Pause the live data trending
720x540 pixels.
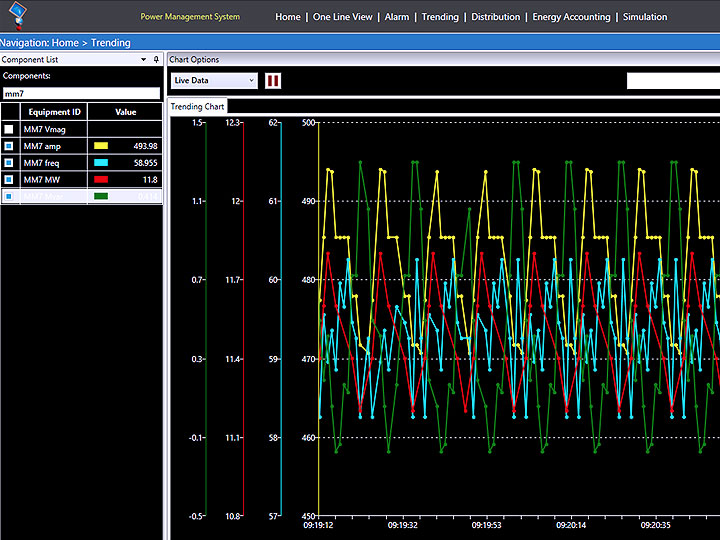pyautogui.click(x=273, y=80)
